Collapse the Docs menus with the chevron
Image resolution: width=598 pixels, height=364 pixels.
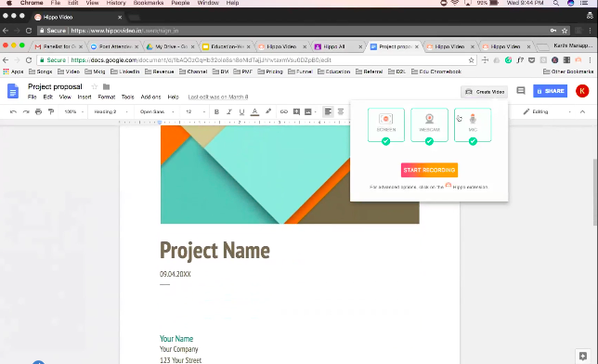[582, 111]
